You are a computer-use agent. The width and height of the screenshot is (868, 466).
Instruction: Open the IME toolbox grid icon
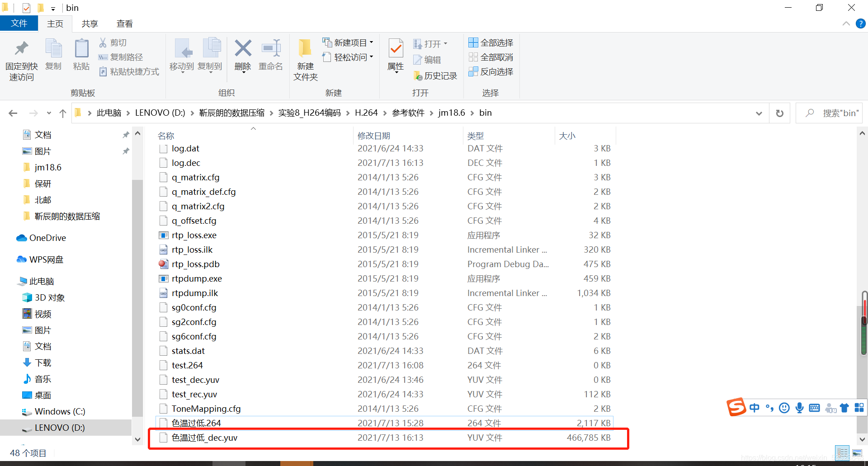pyautogui.click(x=859, y=408)
